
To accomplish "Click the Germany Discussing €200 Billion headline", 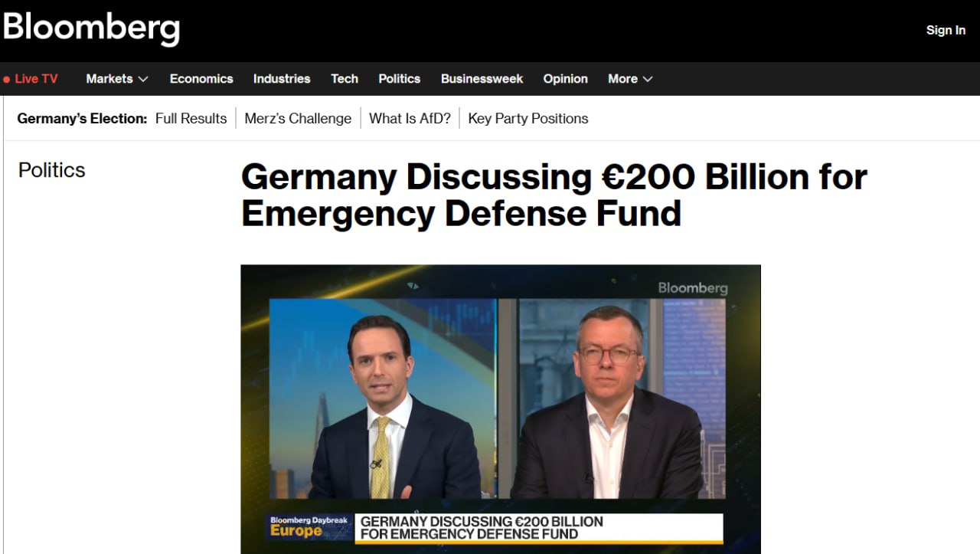I will 554,195.
